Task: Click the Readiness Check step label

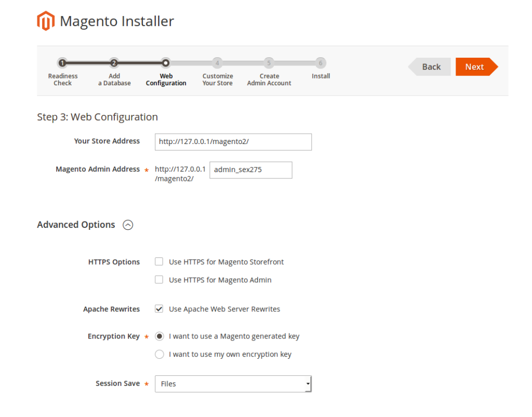Action: [63, 80]
